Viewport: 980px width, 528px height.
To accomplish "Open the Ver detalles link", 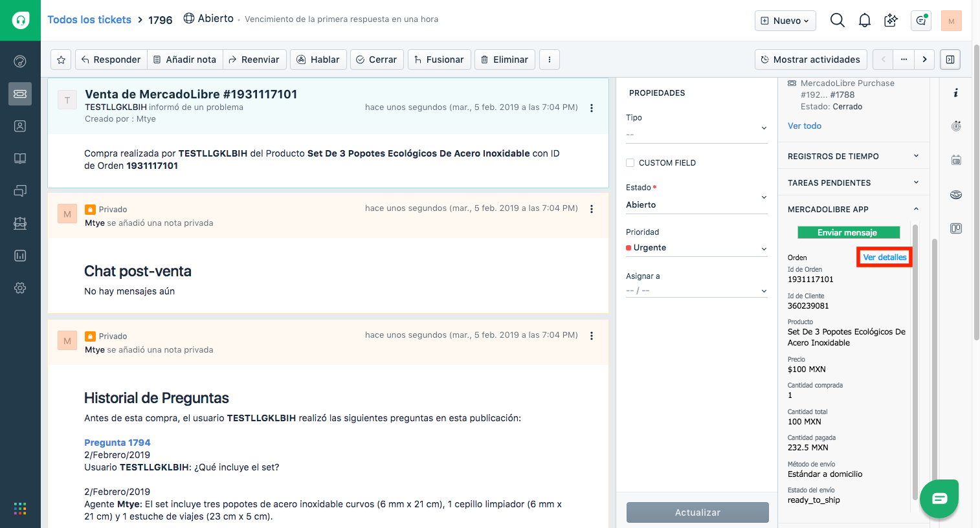I will (885, 258).
